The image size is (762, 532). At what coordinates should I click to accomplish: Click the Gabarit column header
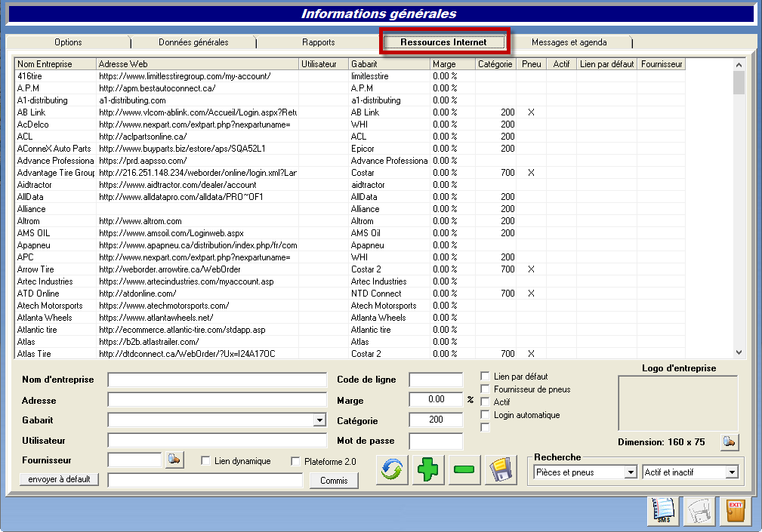[x=389, y=64]
